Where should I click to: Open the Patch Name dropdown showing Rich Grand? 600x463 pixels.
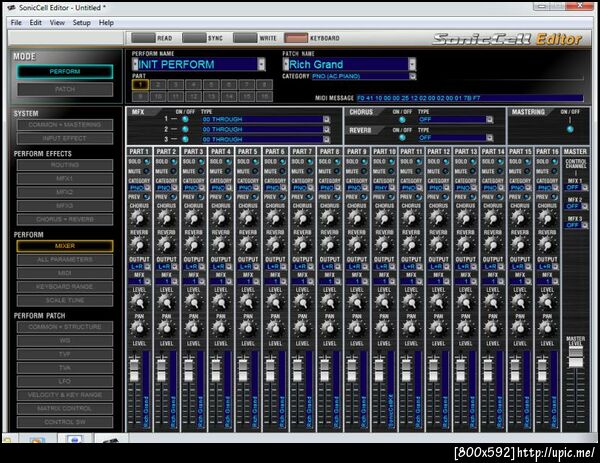point(412,64)
